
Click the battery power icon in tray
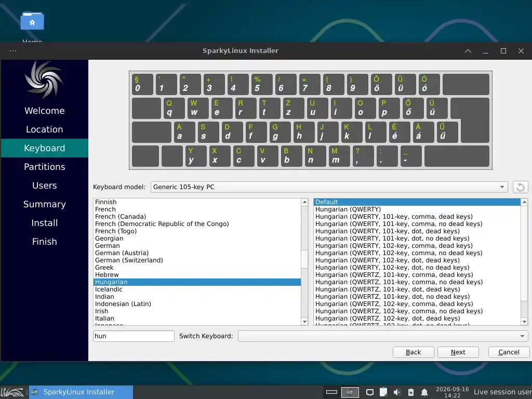410,392
